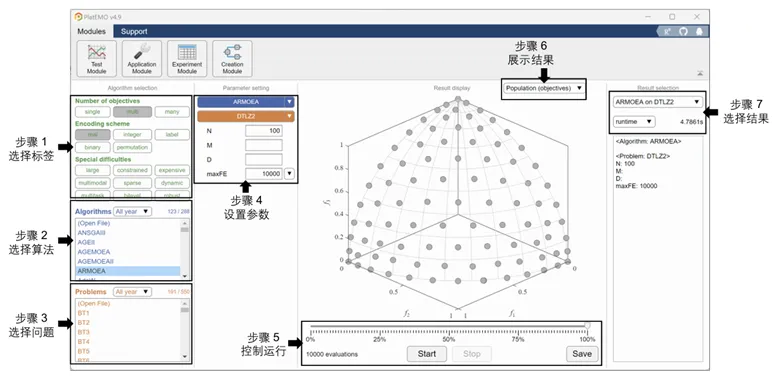Screen dimensions: 780x381
Task: Click the maxFE input field
Action: click(264, 174)
